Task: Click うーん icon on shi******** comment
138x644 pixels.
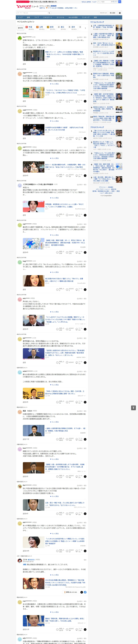Action: click(77, 551)
